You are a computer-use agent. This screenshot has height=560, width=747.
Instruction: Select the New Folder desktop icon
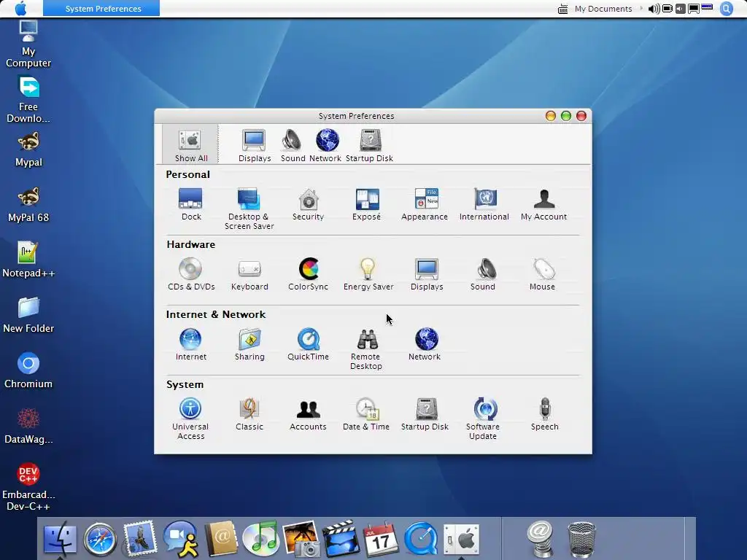click(28, 315)
